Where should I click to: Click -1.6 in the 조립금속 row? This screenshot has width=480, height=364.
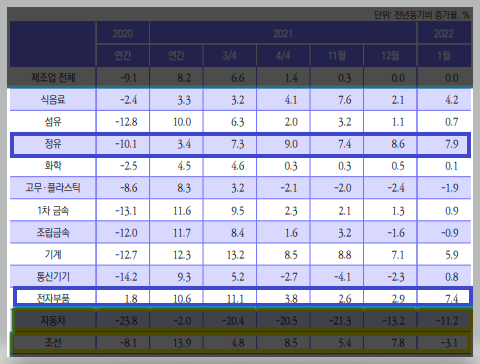[396, 233]
